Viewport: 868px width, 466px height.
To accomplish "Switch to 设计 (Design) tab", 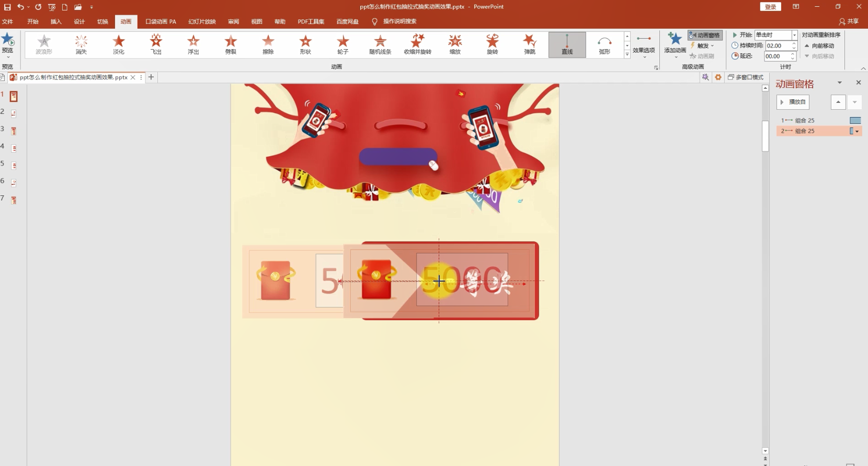I will [x=79, y=21].
